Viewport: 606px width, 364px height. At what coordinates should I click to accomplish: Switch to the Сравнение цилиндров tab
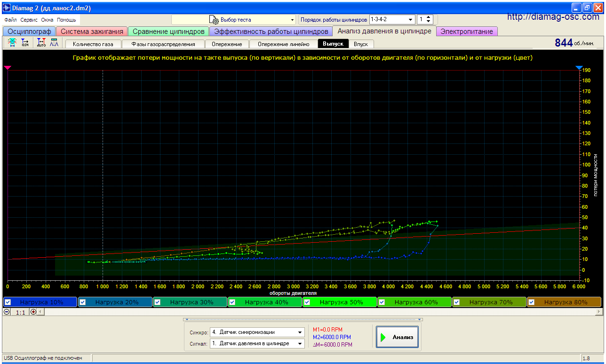(x=168, y=32)
